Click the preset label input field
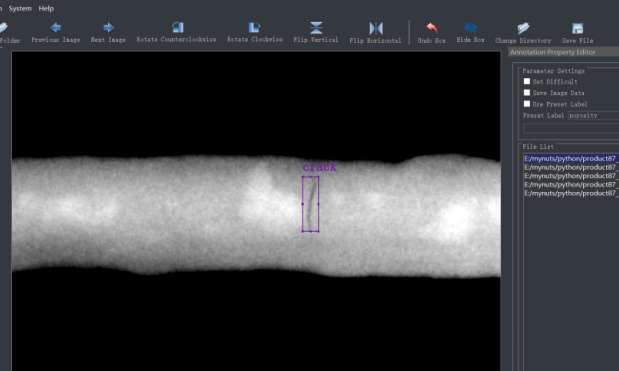Screen dimensions: 619x371 pos(571,128)
